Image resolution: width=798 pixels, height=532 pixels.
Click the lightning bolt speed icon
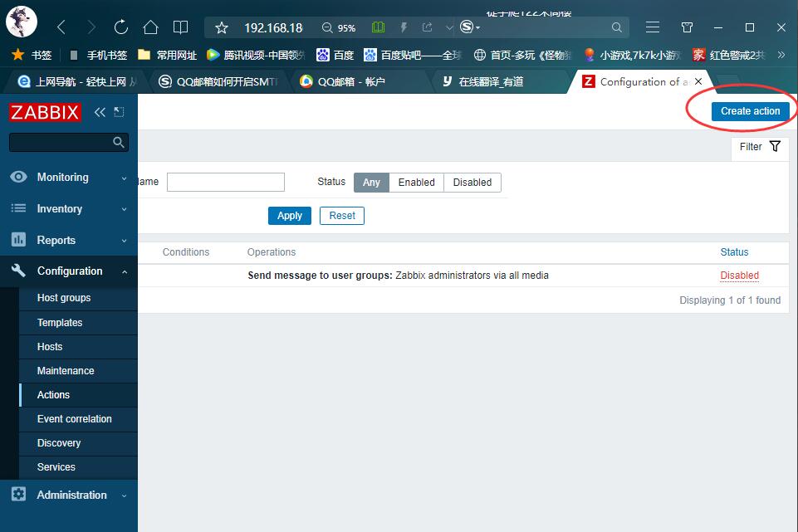pyautogui.click(x=404, y=27)
